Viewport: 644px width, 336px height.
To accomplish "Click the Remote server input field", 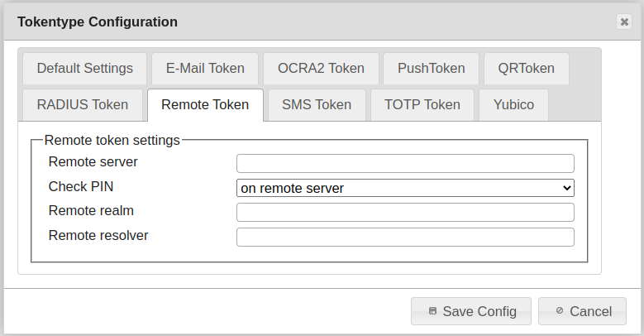I will tap(405, 163).
